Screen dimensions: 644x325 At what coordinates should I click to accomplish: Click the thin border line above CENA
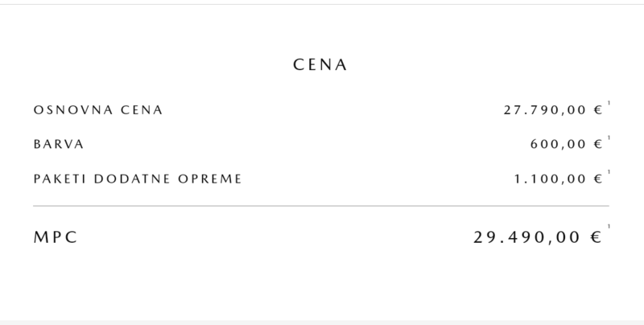coord(321,4)
